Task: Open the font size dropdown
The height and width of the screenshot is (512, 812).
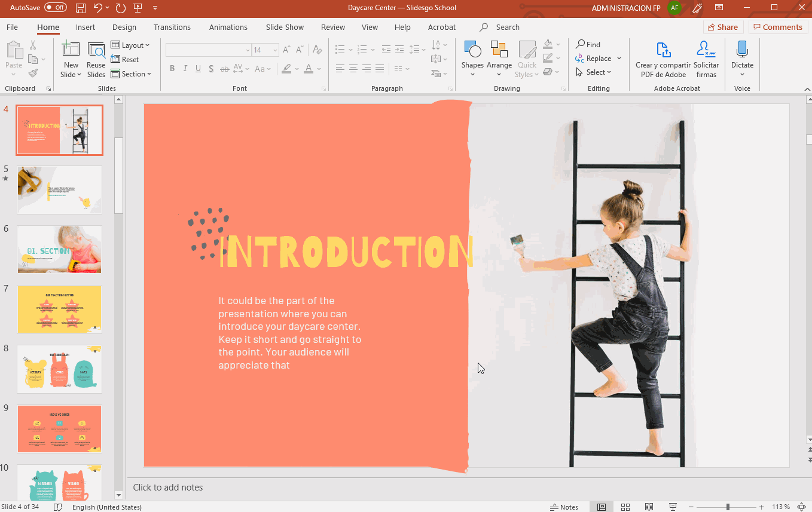Action: tap(274, 50)
